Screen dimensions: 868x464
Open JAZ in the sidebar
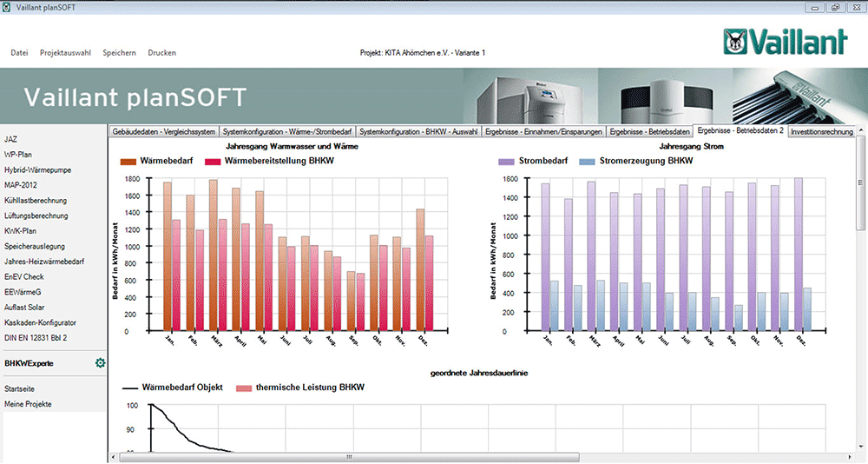[10, 140]
